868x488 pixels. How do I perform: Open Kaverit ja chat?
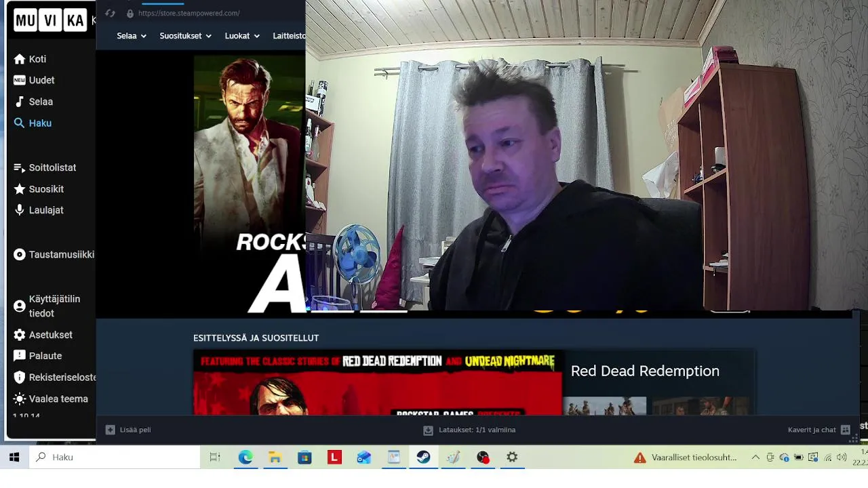[818, 430]
